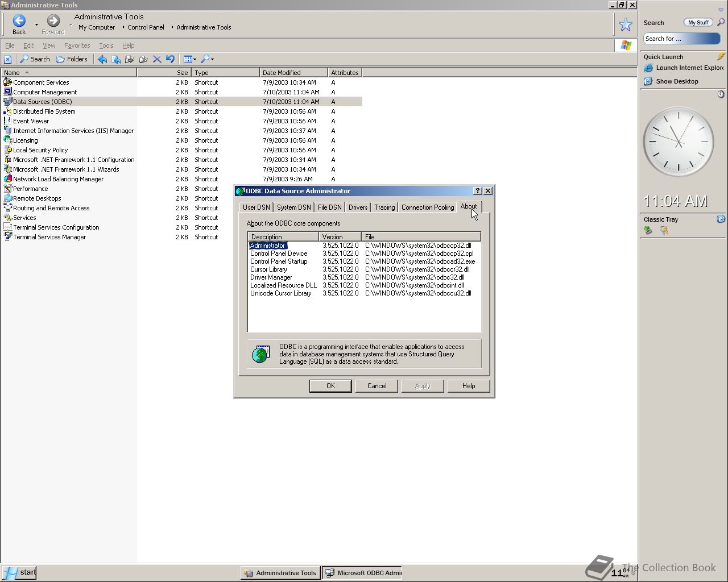Select Remote Desktops shortcut icon
The height and width of the screenshot is (582, 728).
[8, 198]
